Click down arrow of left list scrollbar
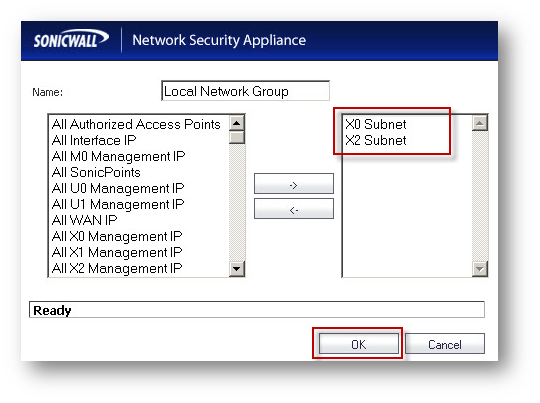Screen dimensions: 540x403 point(237,269)
